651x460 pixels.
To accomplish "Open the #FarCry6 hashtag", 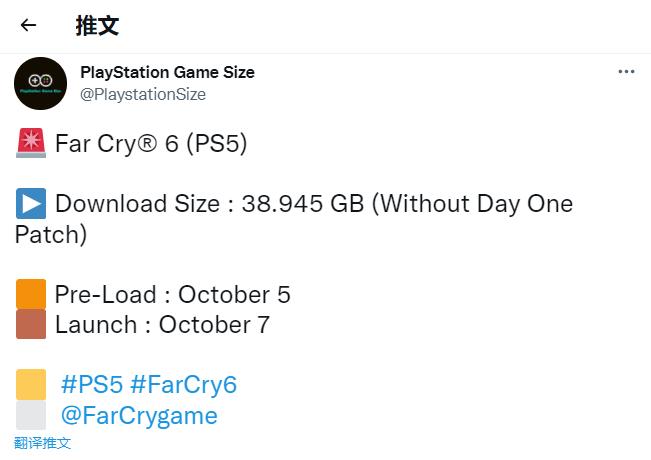I will click(184, 384).
